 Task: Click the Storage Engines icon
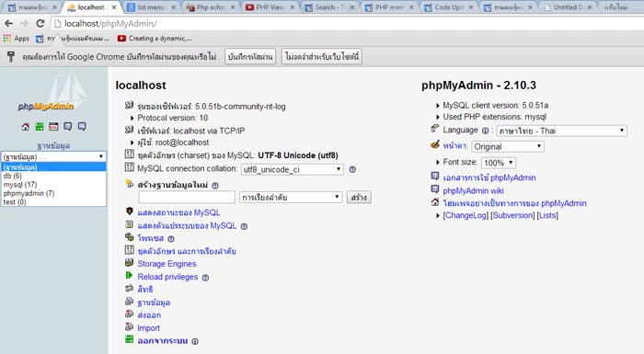(130, 263)
